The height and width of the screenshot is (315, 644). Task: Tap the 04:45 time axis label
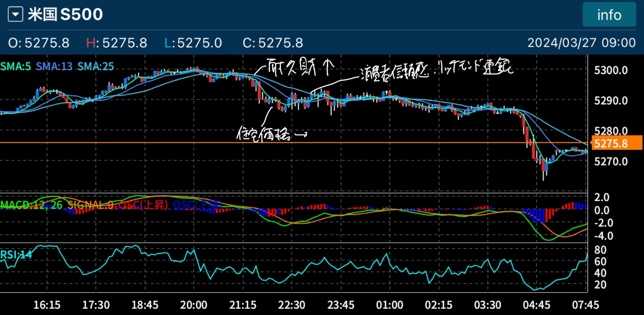[536, 305]
